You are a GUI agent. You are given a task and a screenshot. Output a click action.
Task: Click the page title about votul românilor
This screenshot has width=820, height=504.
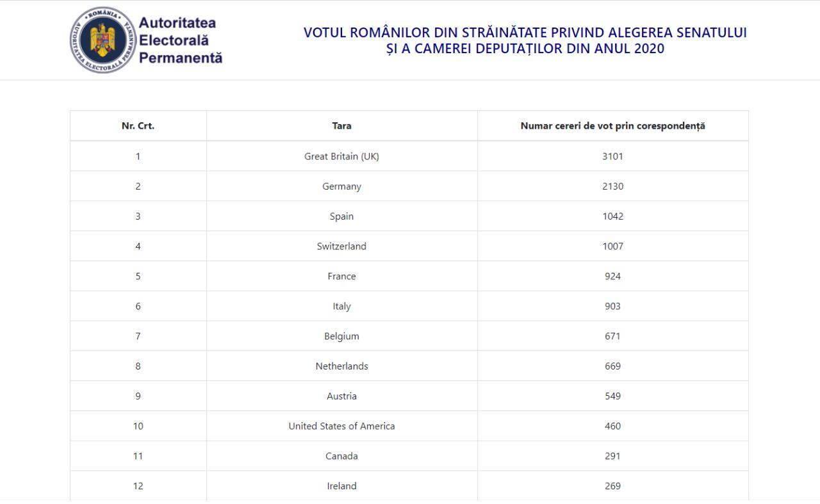[x=525, y=40]
